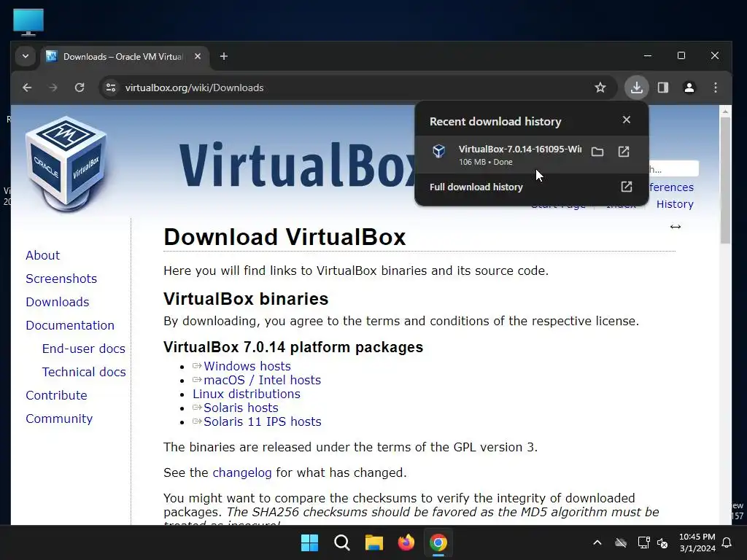747x560 pixels.
Task: Click the Solaris hosts link
Action: (x=241, y=408)
